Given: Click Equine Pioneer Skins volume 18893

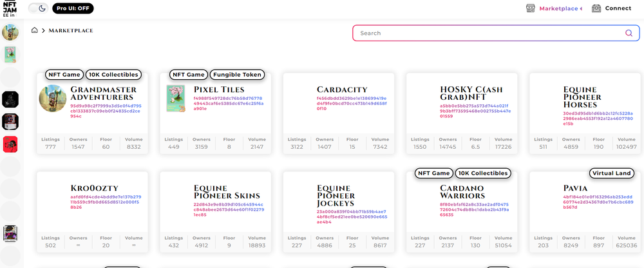Looking at the screenshot, I should point(257,245).
